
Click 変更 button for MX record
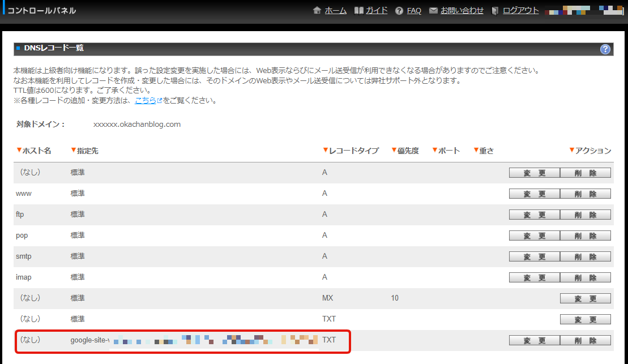point(586,298)
